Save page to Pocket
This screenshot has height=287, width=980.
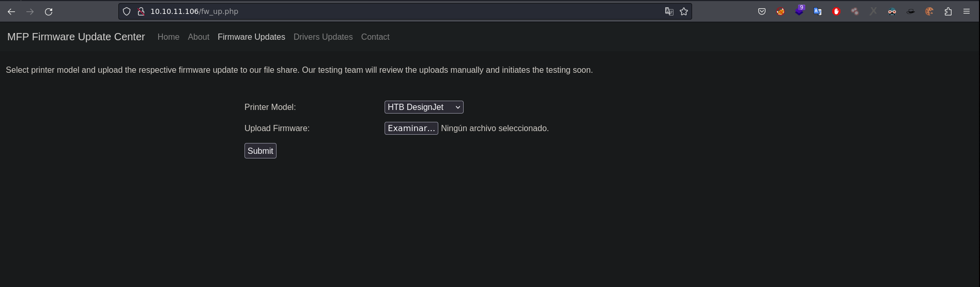762,11
